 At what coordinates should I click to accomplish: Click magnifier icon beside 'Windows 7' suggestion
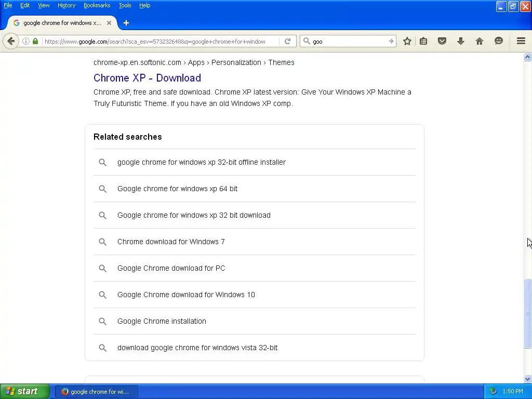(x=102, y=242)
